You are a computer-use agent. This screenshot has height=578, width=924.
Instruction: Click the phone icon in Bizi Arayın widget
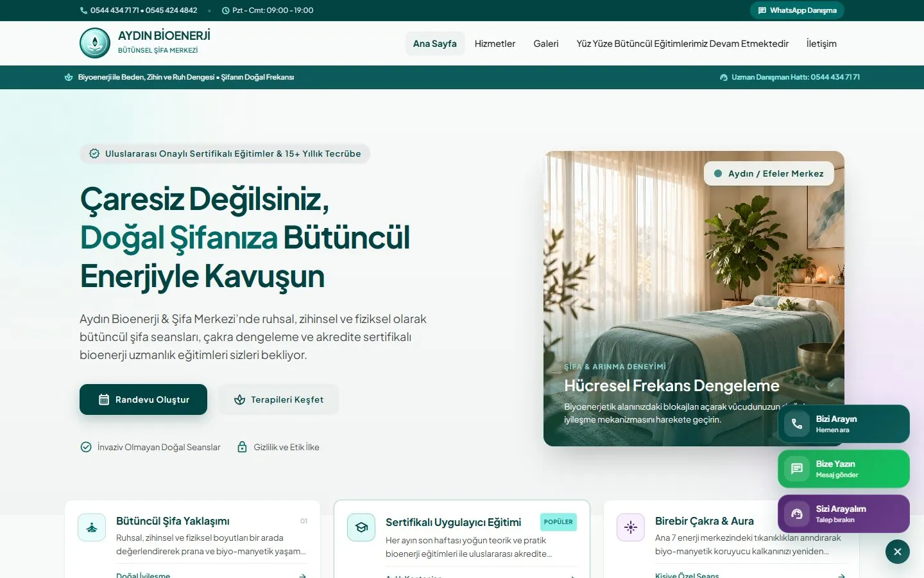pos(797,424)
